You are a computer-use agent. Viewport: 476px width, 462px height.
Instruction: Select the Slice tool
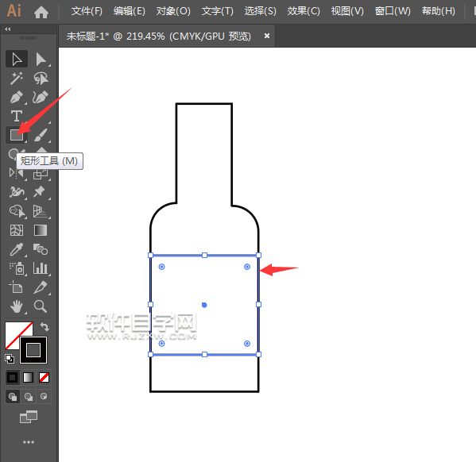pyautogui.click(x=41, y=287)
